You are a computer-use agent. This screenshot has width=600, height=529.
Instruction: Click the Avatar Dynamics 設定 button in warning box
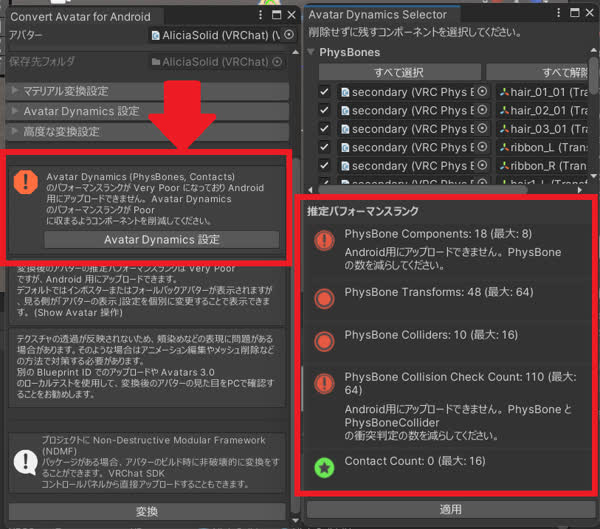(161, 239)
